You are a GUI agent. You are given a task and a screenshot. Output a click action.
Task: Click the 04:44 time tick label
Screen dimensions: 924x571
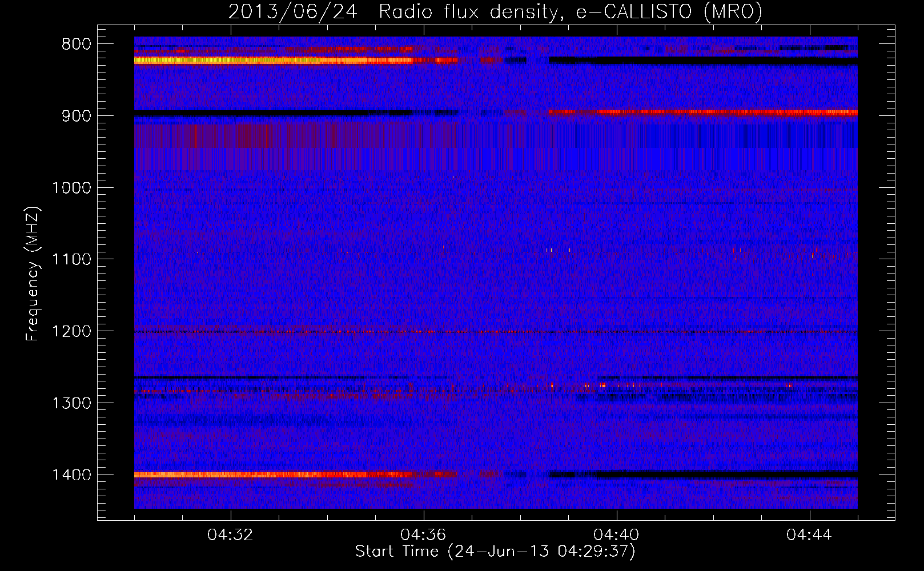pos(810,535)
